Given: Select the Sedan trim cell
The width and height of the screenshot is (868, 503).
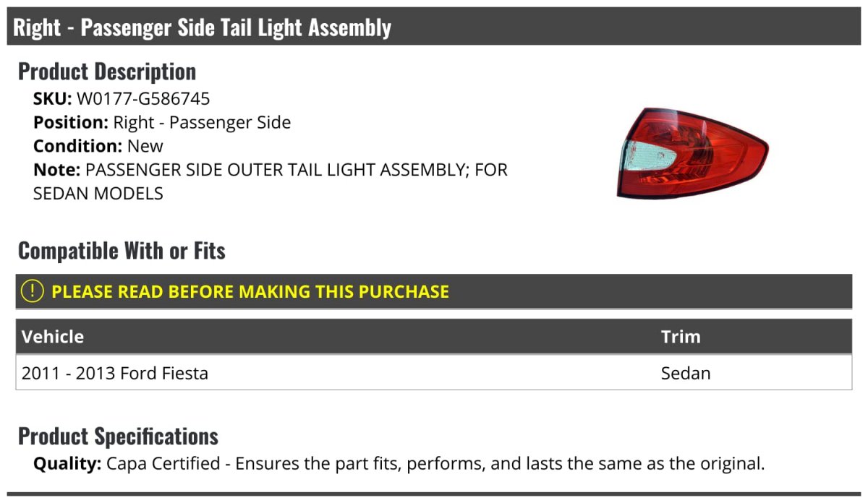Looking at the screenshot, I should (x=686, y=373).
